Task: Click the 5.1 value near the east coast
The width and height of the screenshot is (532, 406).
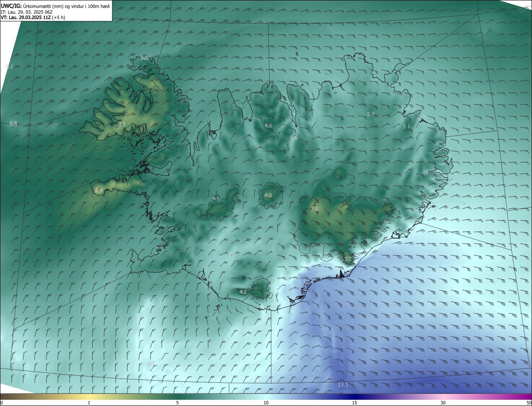Action: (406, 126)
